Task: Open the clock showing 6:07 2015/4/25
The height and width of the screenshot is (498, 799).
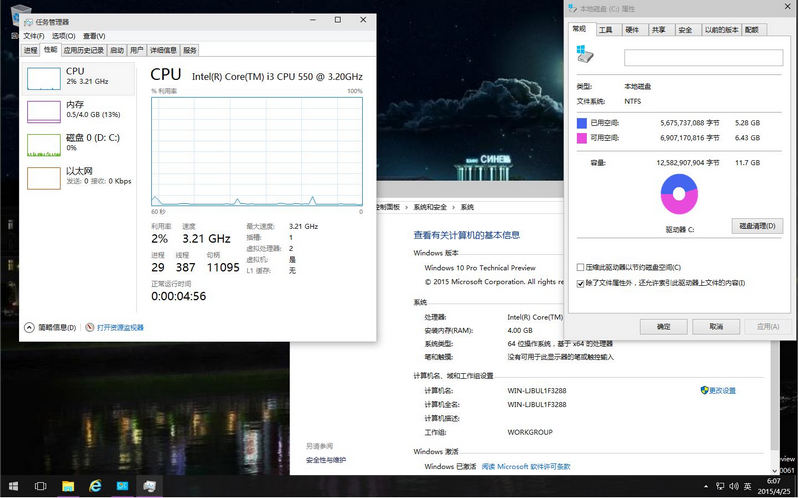Action: (774, 486)
